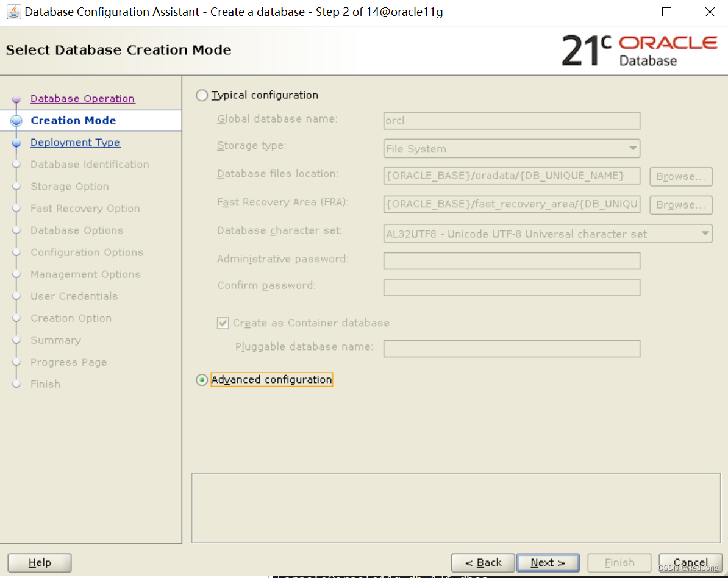This screenshot has width=728, height=578.
Task: Click the Back button
Action: (x=483, y=563)
